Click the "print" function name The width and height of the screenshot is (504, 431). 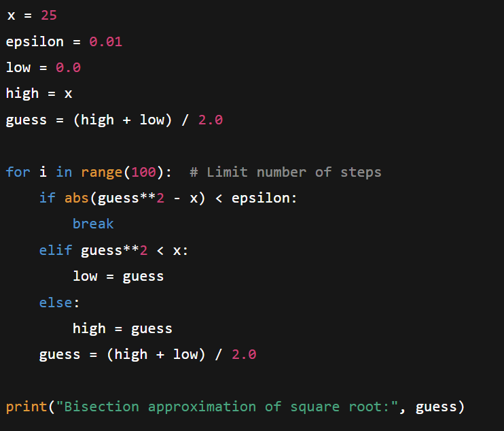(26, 407)
